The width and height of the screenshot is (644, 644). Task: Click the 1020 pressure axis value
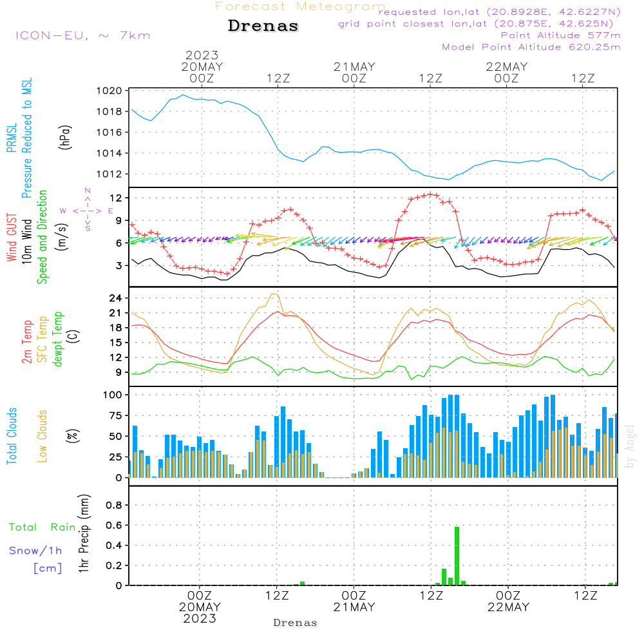109,91
